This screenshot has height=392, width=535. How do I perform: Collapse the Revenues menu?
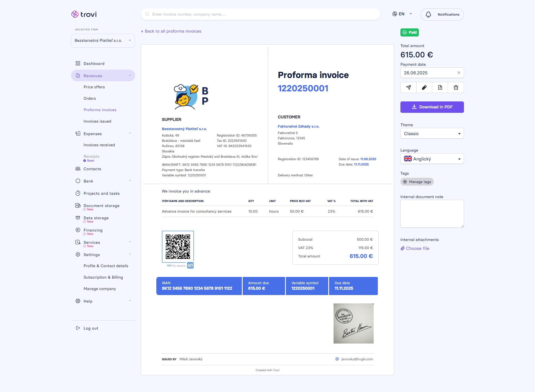click(103, 76)
